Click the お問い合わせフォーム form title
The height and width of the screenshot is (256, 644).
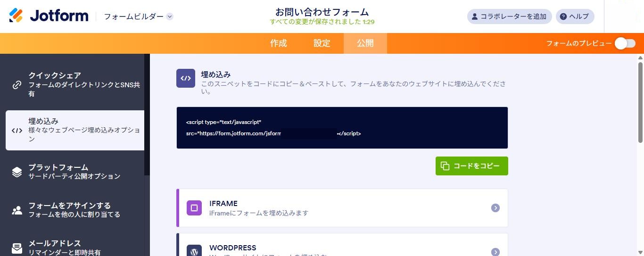[x=322, y=12]
